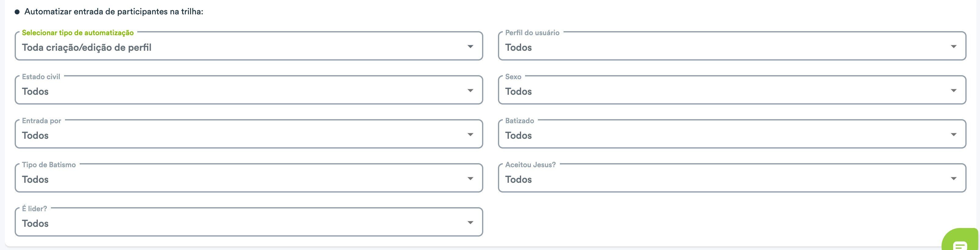Screen dimensions: 980x250
Task: Click arrow icon of automation type field
Action: tap(470, 46)
